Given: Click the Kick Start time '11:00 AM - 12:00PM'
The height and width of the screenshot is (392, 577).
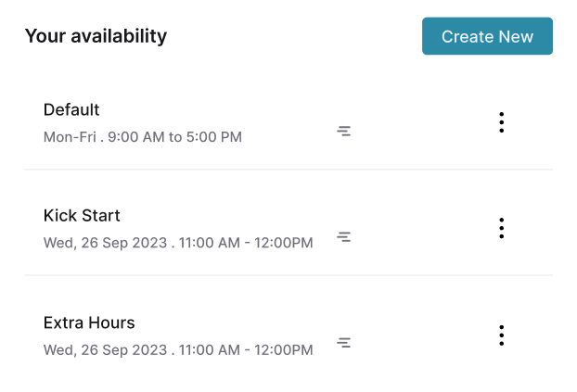Looking at the screenshot, I should pyautogui.click(x=246, y=244).
